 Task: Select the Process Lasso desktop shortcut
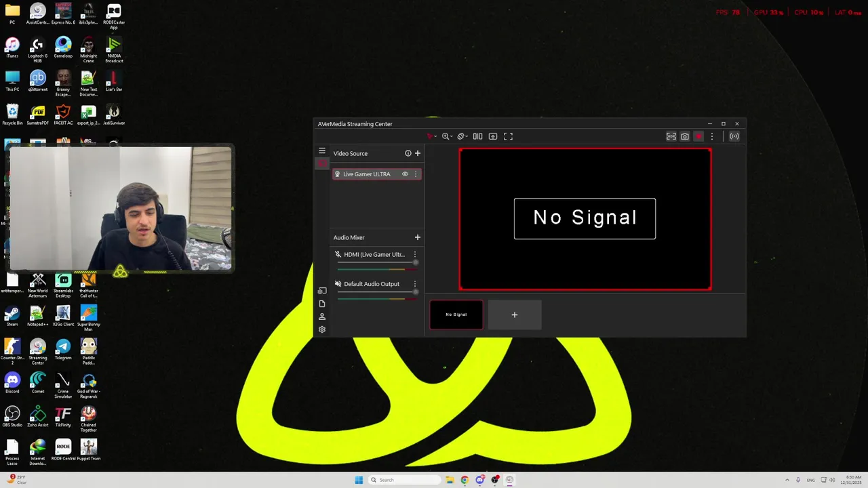click(12, 452)
